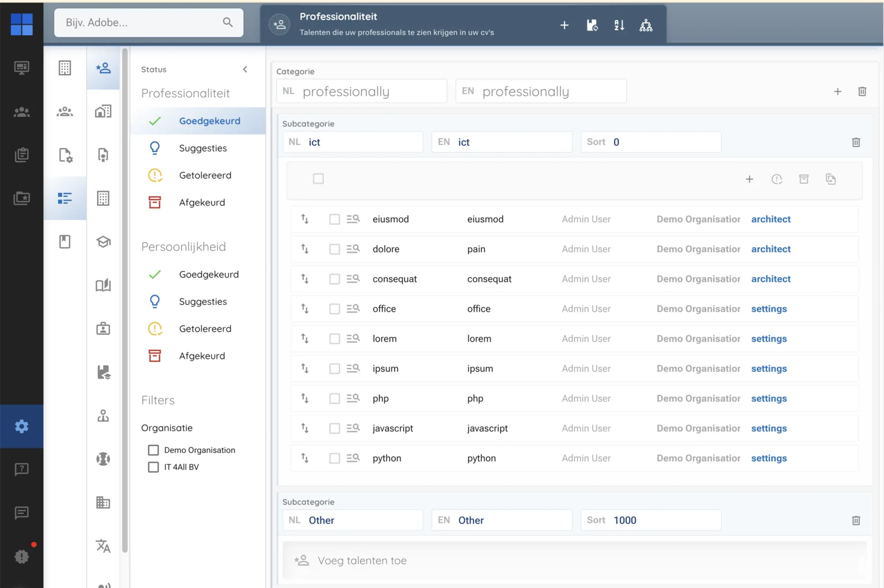Open the translate languages icon
This screenshot has width=884, height=588.
103,546
